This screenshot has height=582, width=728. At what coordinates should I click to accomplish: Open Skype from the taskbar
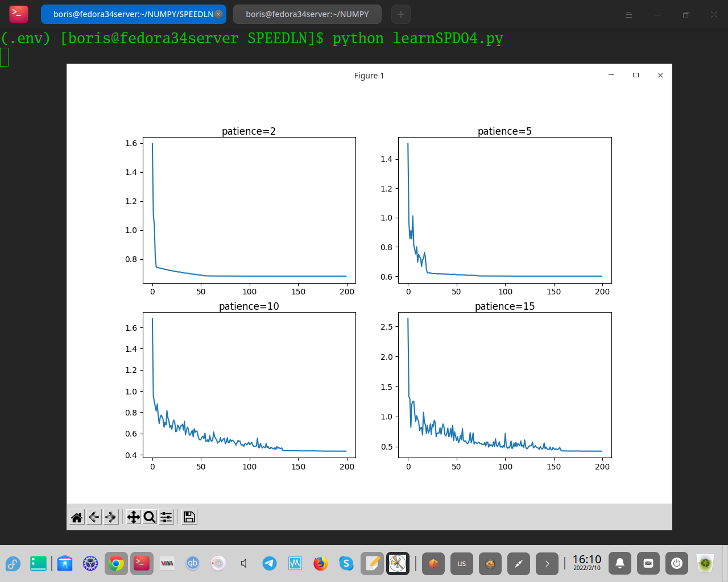click(346, 563)
